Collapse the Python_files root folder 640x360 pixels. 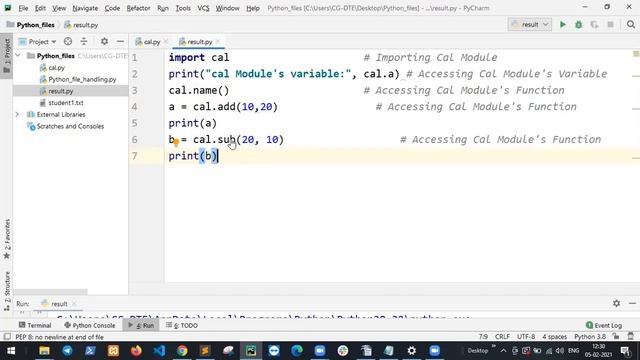point(18,56)
